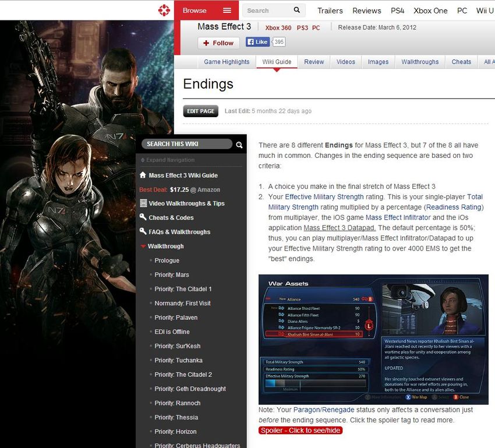Open Video Walkthroughs & Tips
Image resolution: width=495 pixels, height=448 pixels.
[x=186, y=203]
